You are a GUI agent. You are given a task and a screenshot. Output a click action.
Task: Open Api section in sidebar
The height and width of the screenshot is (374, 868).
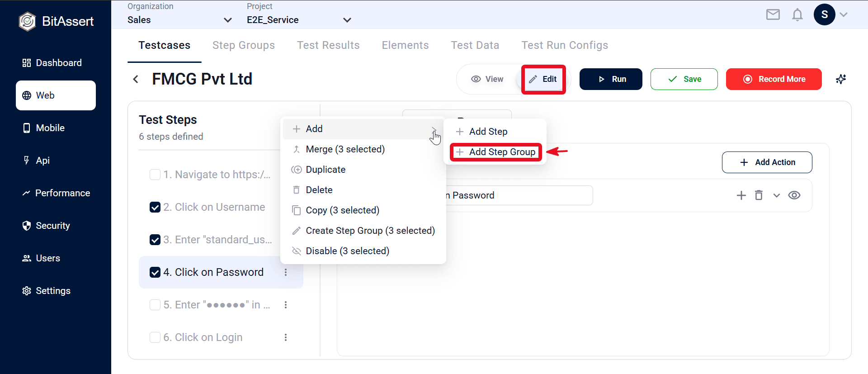[56, 161]
